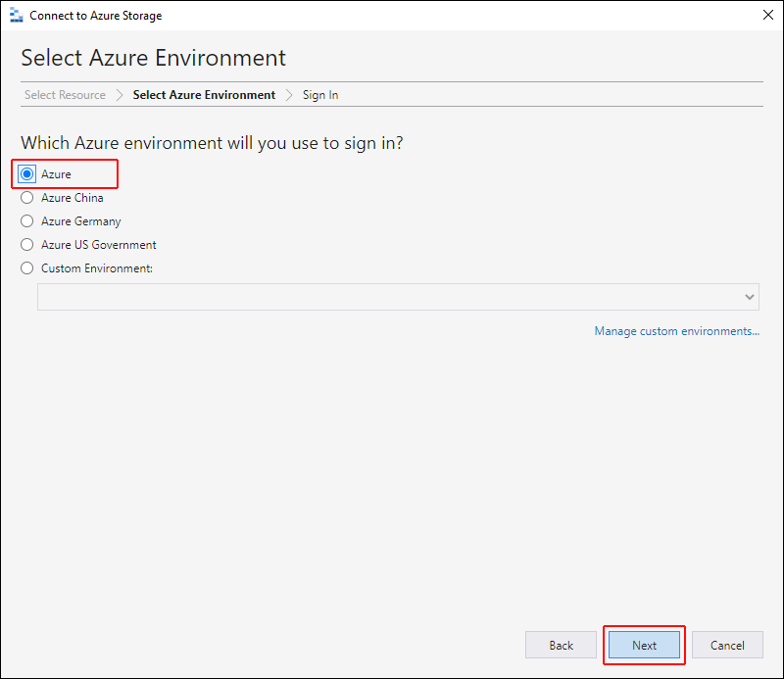Screen dimensions: 784x679
Task: Close the Connect to Azure Storage dialog
Action: pyautogui.click(x=768, y=15)
